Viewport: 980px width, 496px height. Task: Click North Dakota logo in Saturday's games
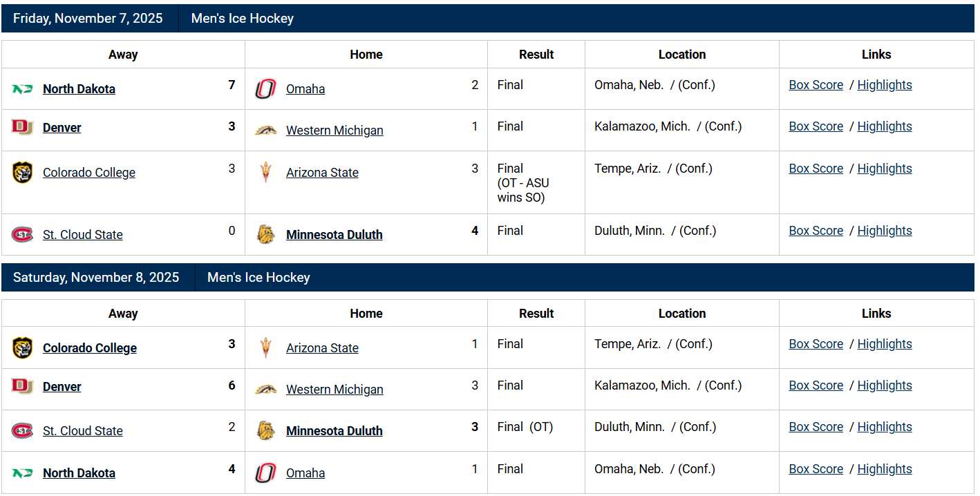click(x=22, y=473)
